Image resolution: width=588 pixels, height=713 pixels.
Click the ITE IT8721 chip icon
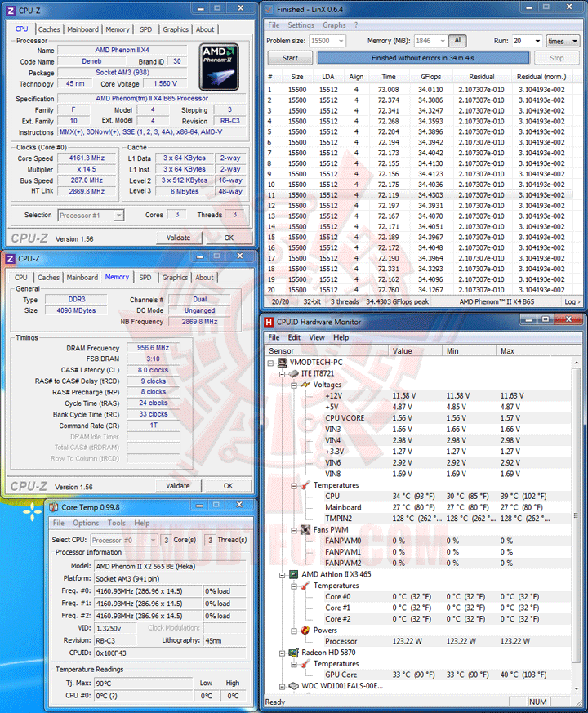tap(294, 374)
